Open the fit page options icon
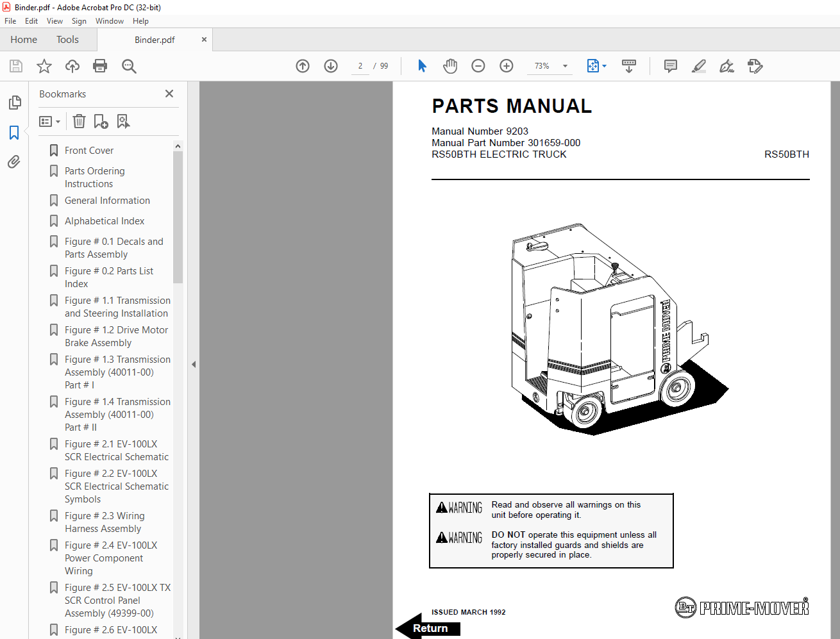The width and height of the screenshot is (840, 639). (x=596, y=66)
